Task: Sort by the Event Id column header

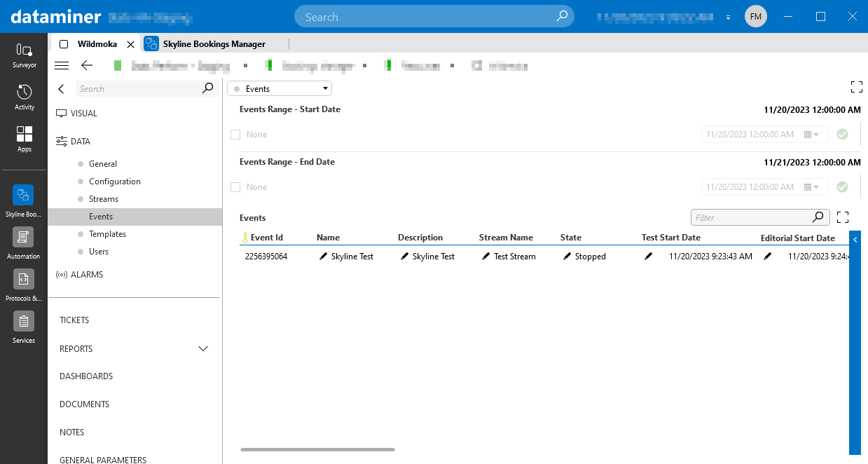Action: click(267, 238)
